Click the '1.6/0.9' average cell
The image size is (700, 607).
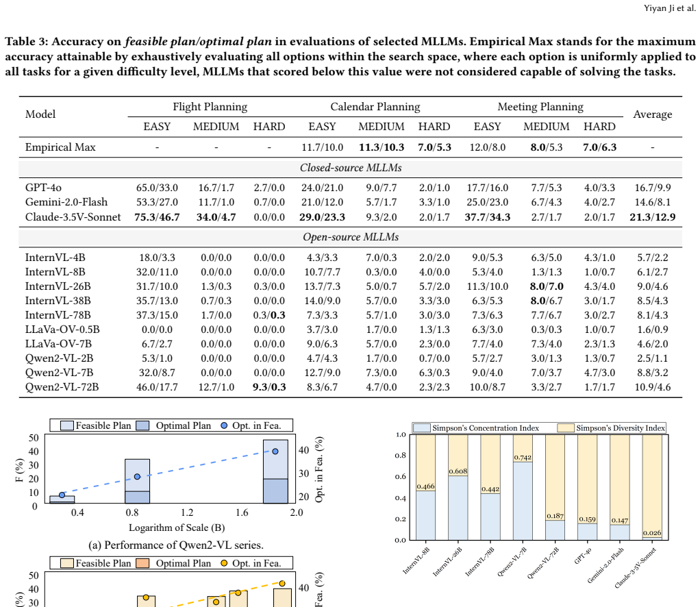[x=652, y=330]
